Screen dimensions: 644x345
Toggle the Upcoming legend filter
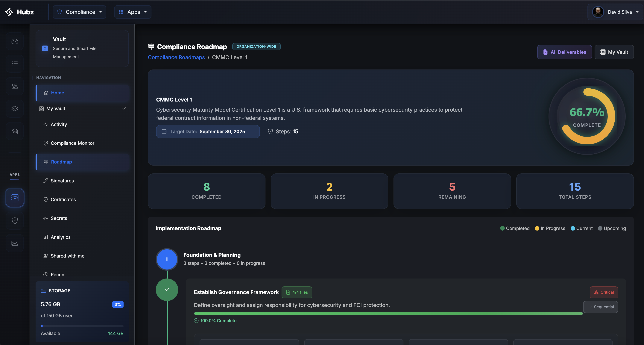click(x=612, y=228)
